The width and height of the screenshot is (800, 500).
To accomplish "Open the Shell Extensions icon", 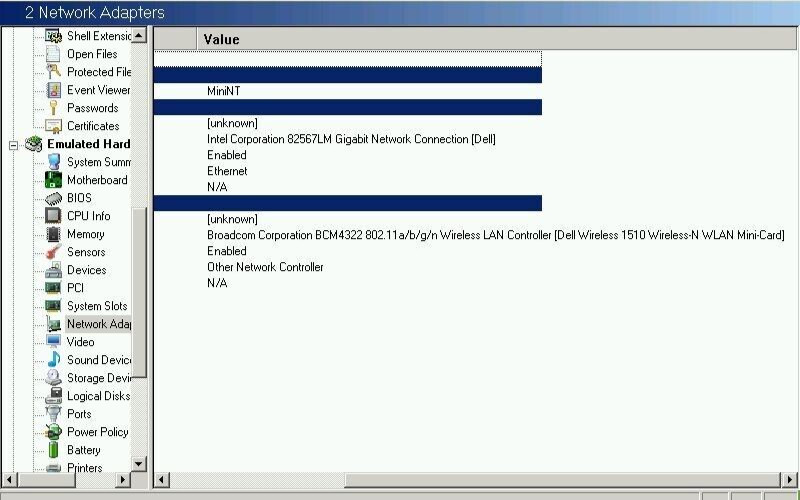I will click(x=53, y=36).
